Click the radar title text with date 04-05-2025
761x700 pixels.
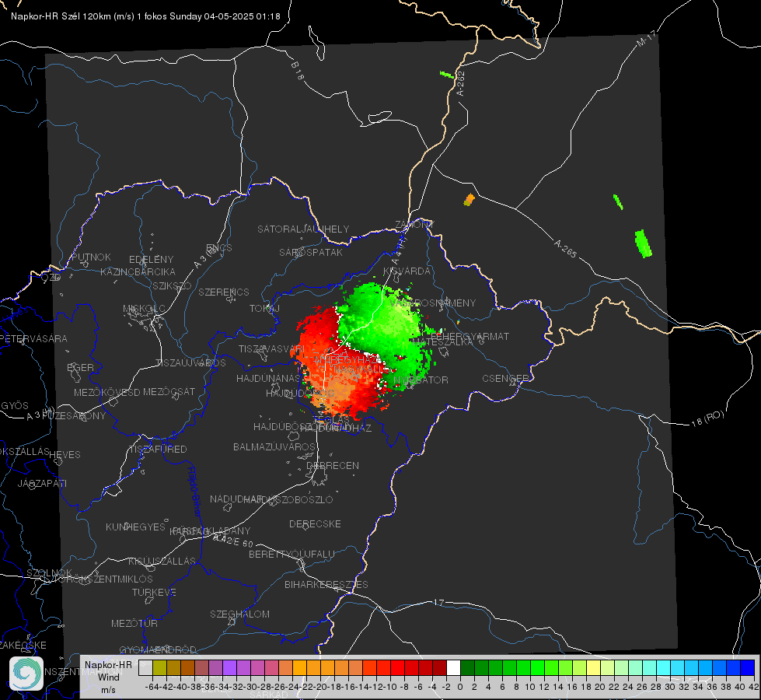point(145,16)
